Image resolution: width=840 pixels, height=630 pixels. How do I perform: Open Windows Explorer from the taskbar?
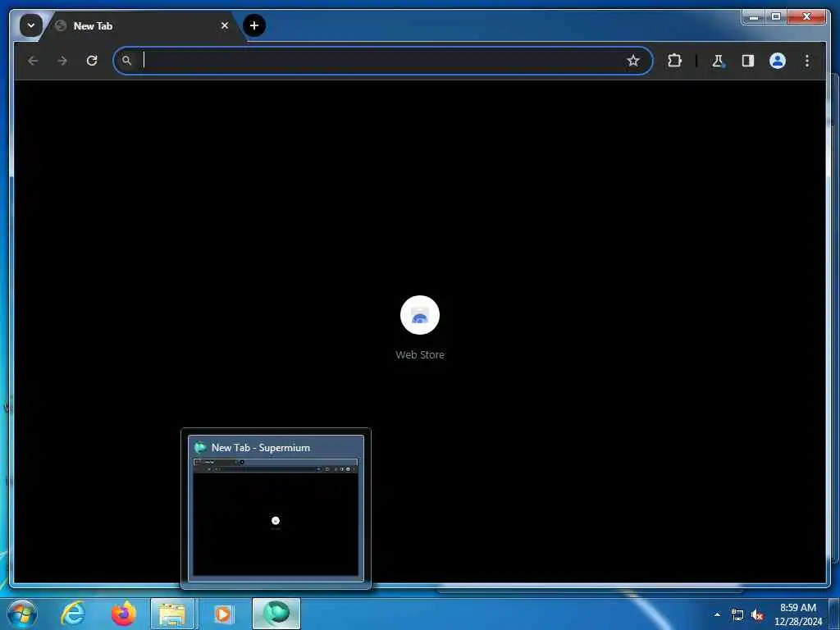tap(173, 614)
